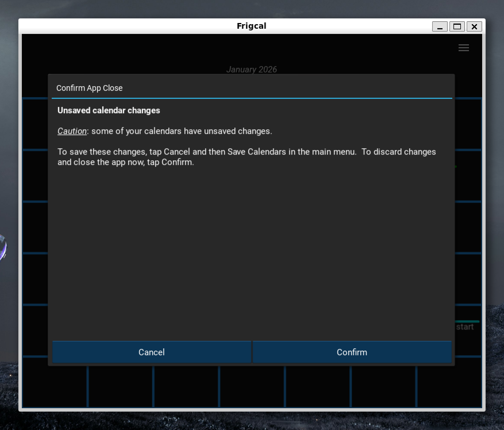Screen dimensions: 504x430
Task: Select the dimmed "start" calendar event
Action: (465, 327)
